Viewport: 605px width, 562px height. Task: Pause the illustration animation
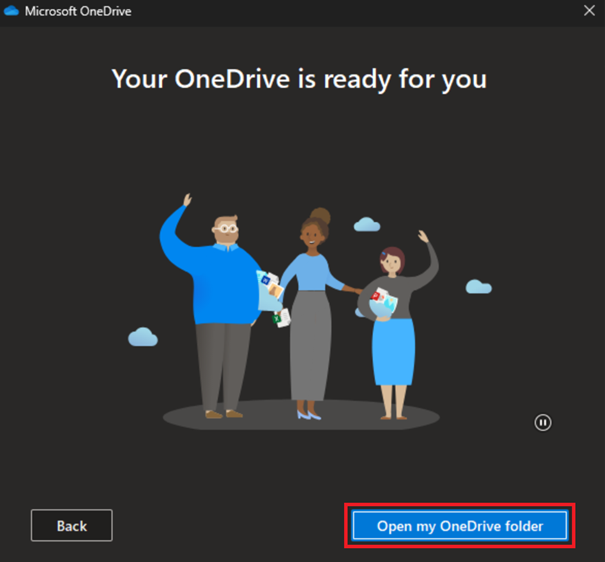[543, 422]
